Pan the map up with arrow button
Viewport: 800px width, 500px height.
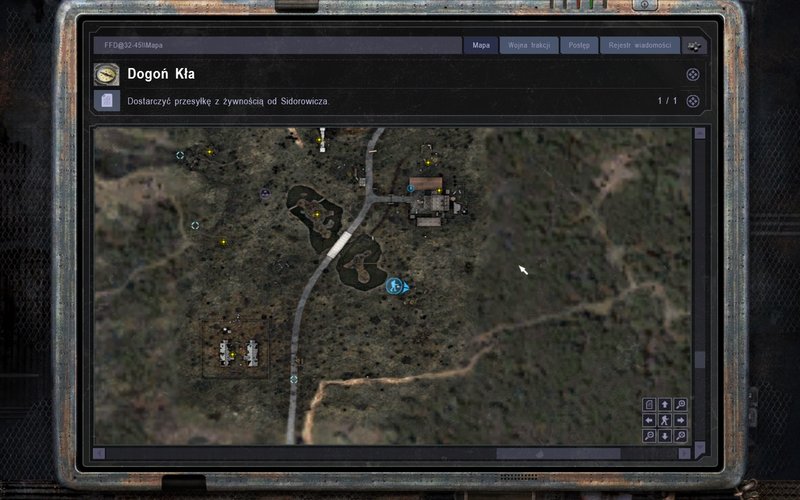pyautogui.click(x=665, y=405)
